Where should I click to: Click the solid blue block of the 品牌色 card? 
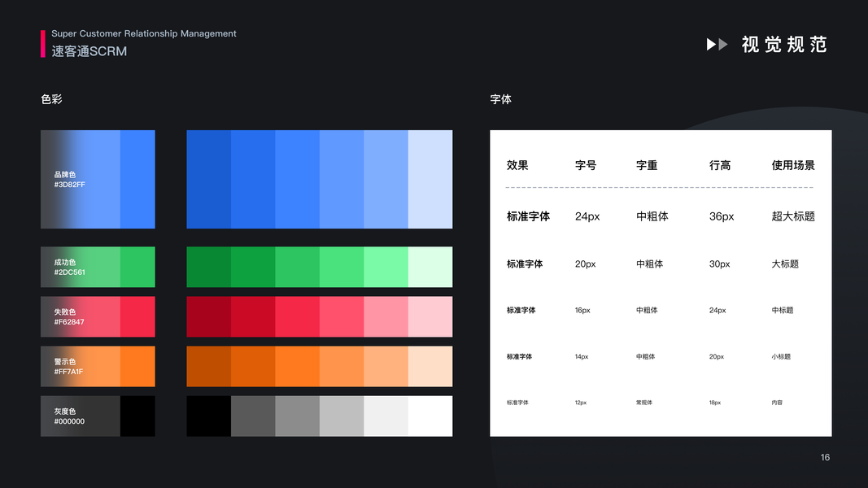137,179
